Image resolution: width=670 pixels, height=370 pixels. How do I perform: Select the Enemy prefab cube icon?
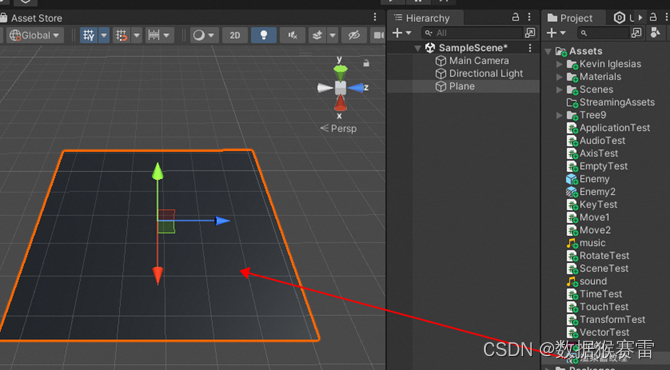[572, 179]
